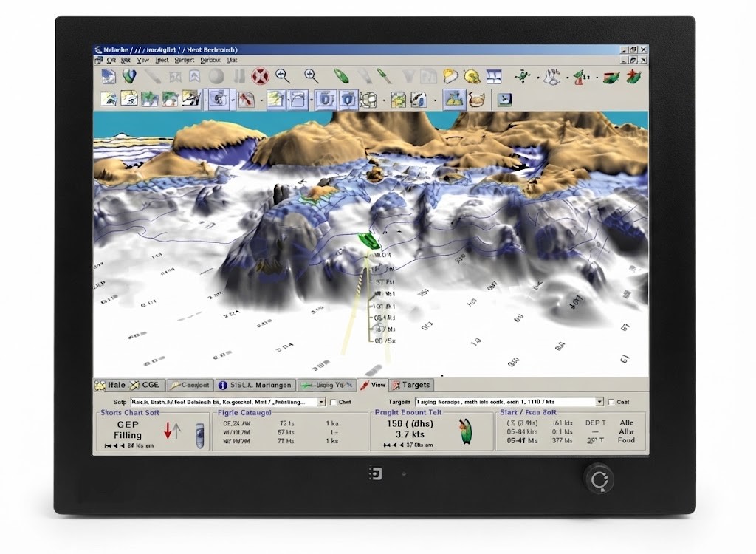Screen dimensions: 756x554
Task: Switch to the Hale tab
Action: (111, 385)
